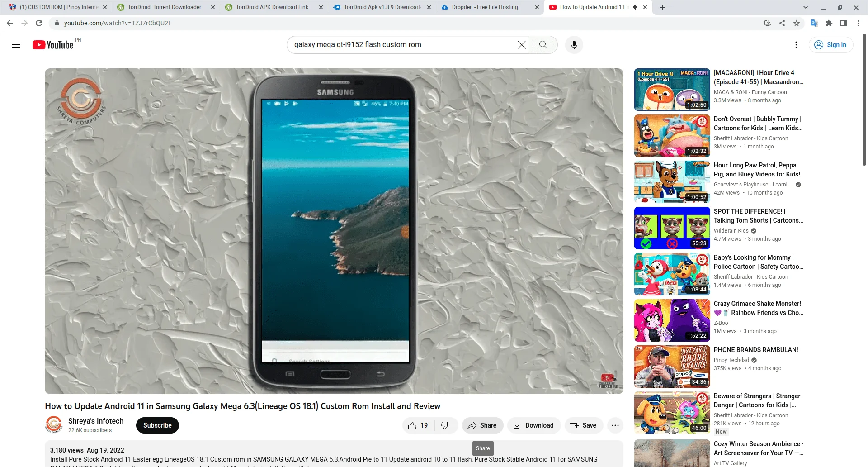Open the Z-Boo channel name
The image size is (868, 467).
tap(721, 323)
